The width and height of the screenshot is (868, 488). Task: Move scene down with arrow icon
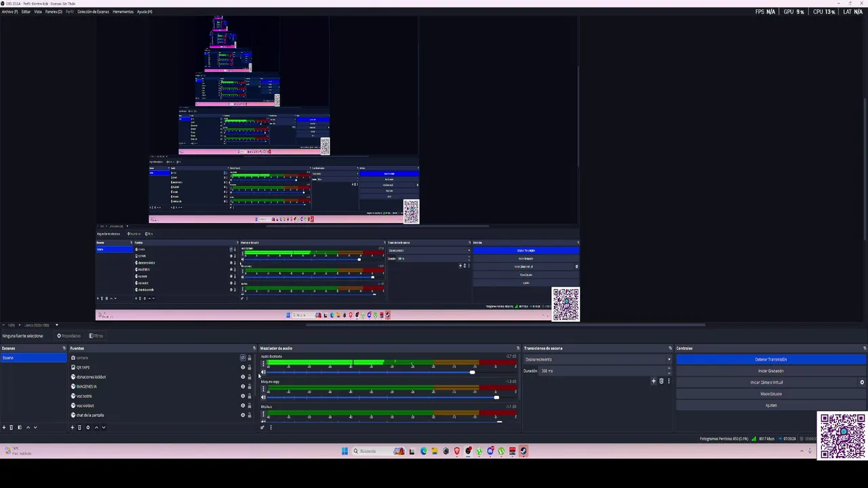[x=35, y=428]
